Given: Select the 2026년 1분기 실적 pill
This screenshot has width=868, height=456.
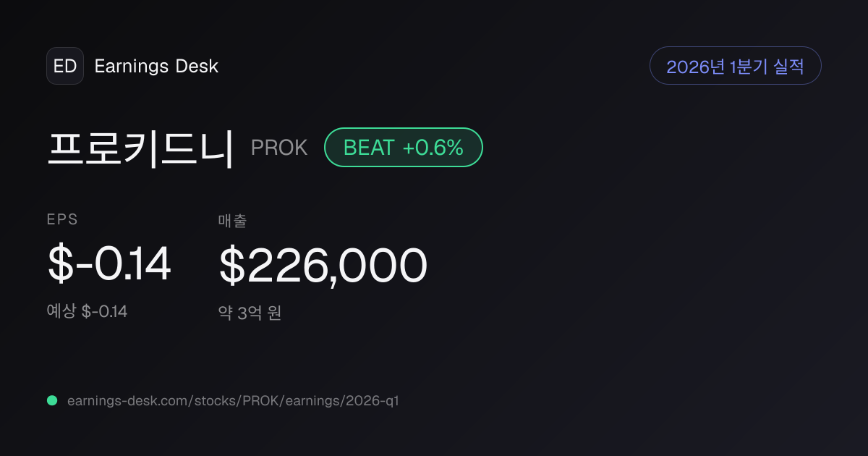Looking at the screenshot, I should click(736, 66).
